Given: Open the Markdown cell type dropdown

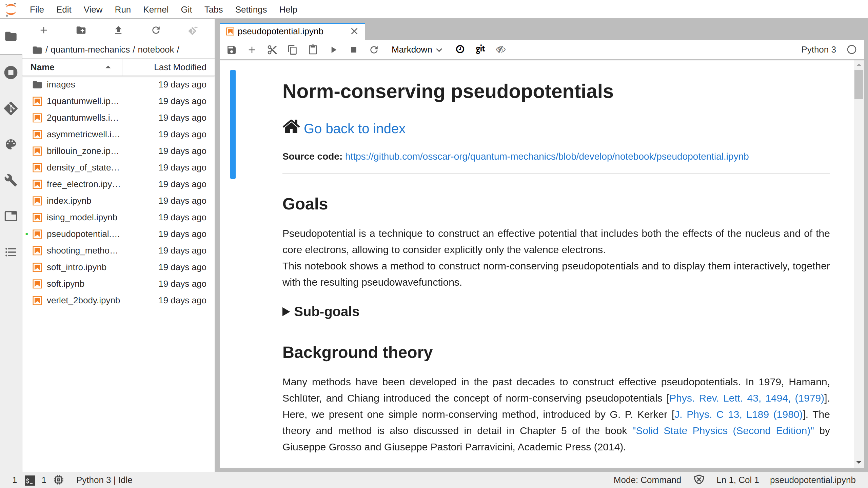Looking at the screenshot, I should click(x=416, y=50).
